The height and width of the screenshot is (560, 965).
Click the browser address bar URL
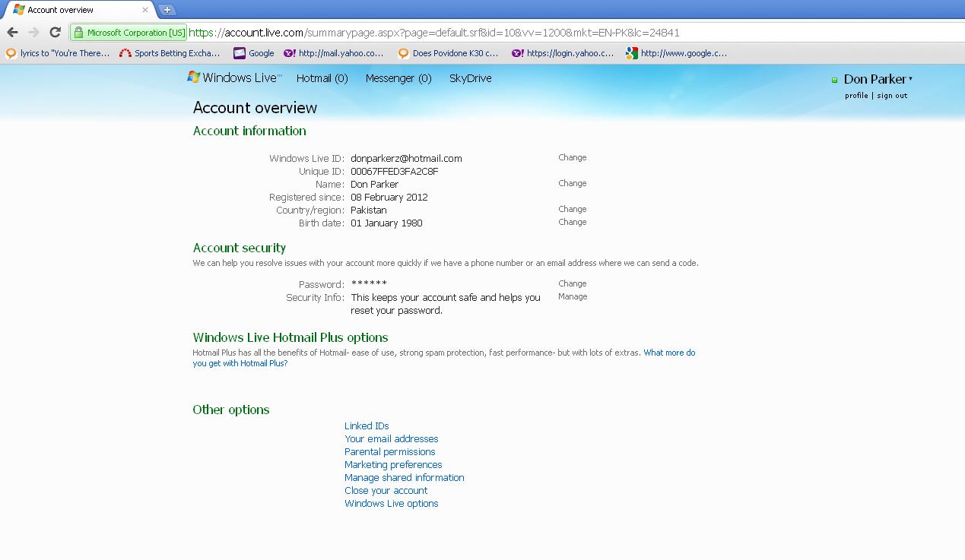(x=456, y=33)
